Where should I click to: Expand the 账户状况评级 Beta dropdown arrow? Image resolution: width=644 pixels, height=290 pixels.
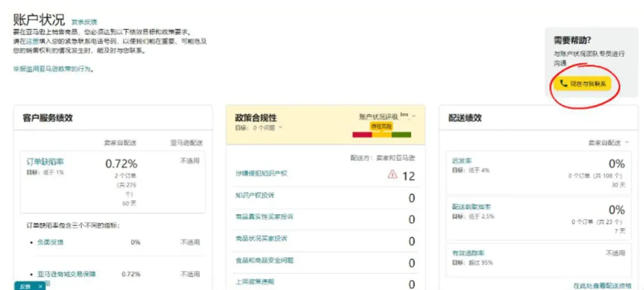click(414, 116)
